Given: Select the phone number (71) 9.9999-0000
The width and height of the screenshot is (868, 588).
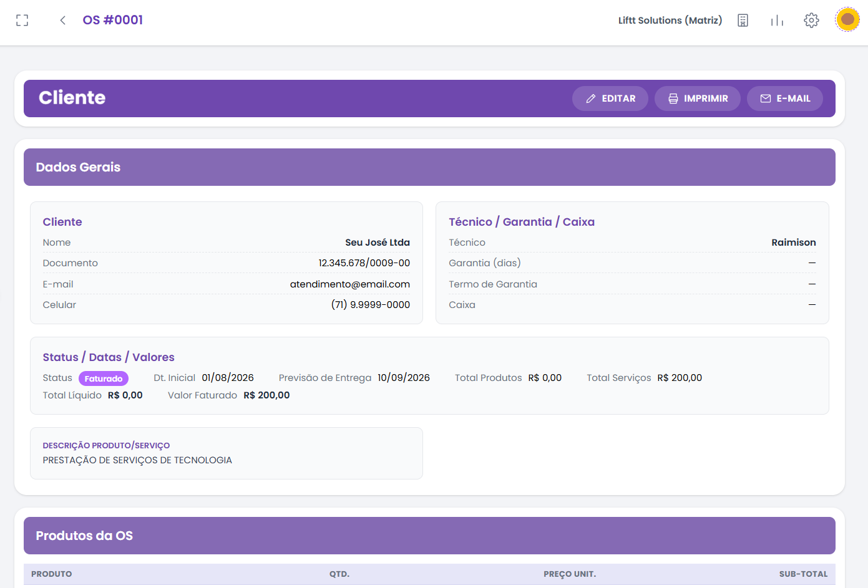Looking at the screenshot, I should [371, 305].
